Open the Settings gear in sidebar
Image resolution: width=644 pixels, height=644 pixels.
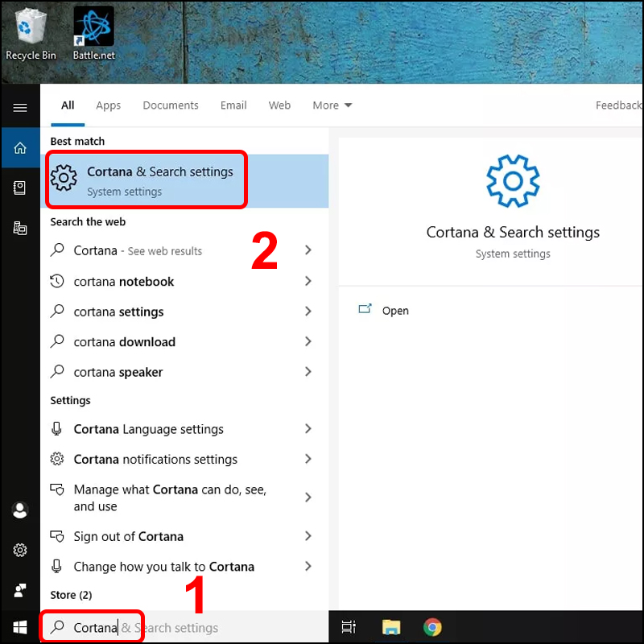[19, 550]
